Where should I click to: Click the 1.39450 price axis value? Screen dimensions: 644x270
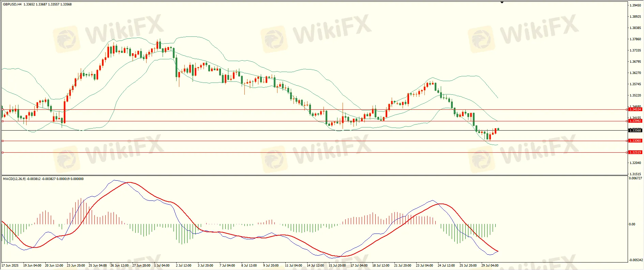635,5
